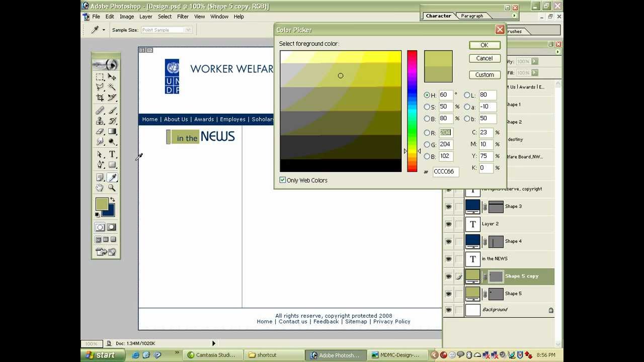Hide the Shape 3 layer

[448, 207]
